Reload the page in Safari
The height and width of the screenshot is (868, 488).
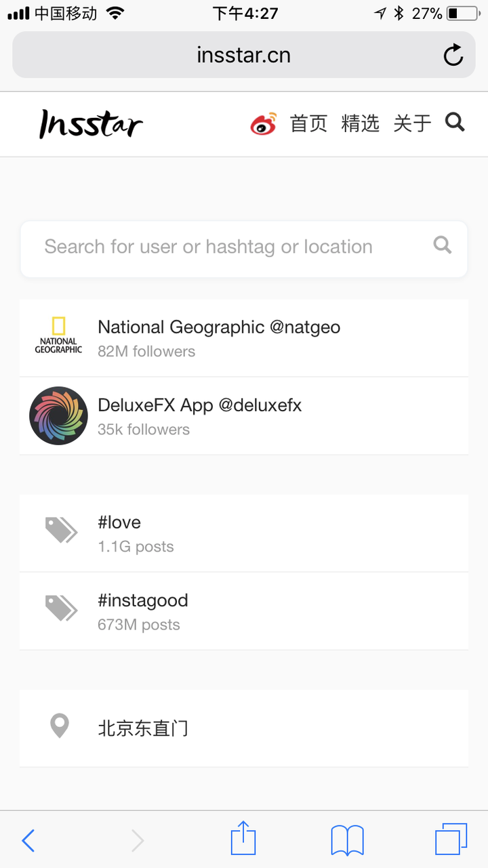(453, 55)
